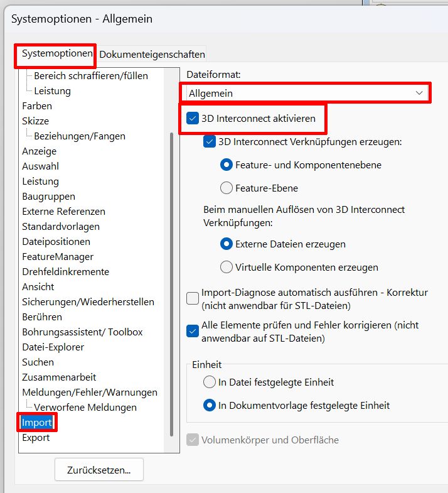Select In Dokumentvorlage festgelegte Einheit

tap(210, 405)
